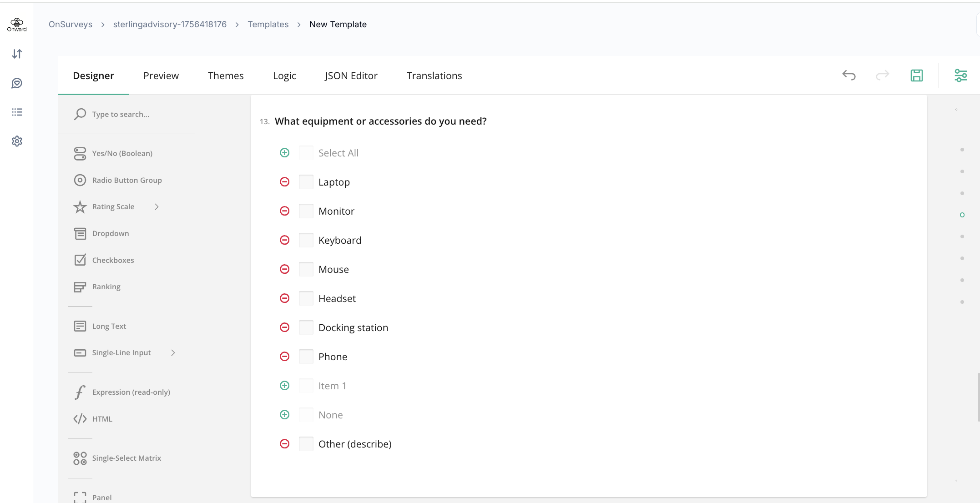980x503 pixels.
Task: Open OnSurveys breadcrumb link
Action: click(x=71, y=24)
